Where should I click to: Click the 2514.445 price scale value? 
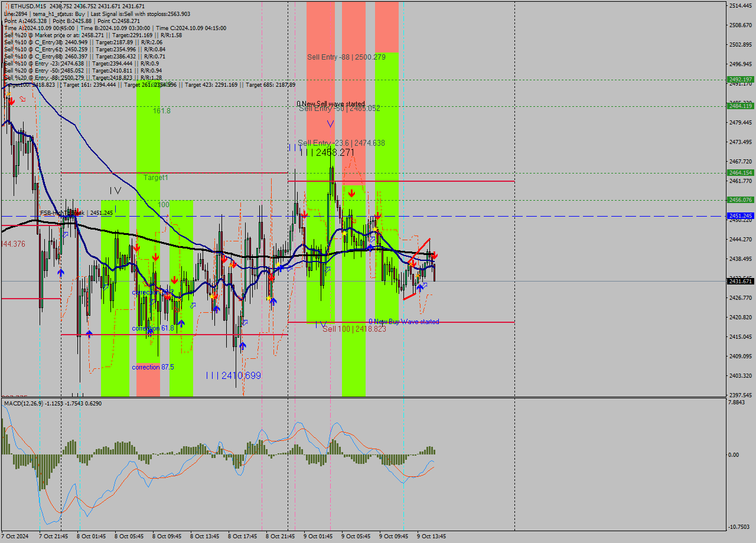pyautogui.click(x=741, y=6)
